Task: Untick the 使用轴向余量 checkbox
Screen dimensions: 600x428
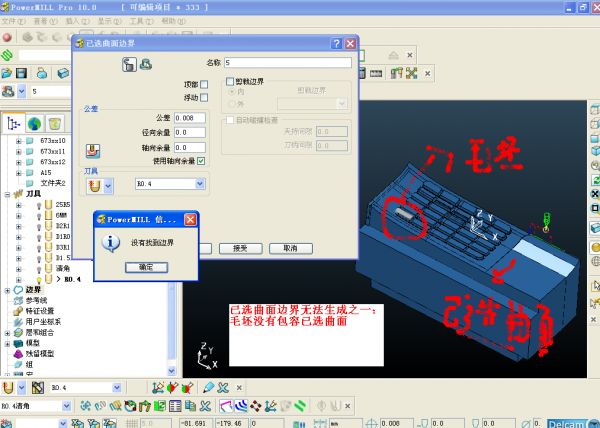Action: click(x=201, y=161)
